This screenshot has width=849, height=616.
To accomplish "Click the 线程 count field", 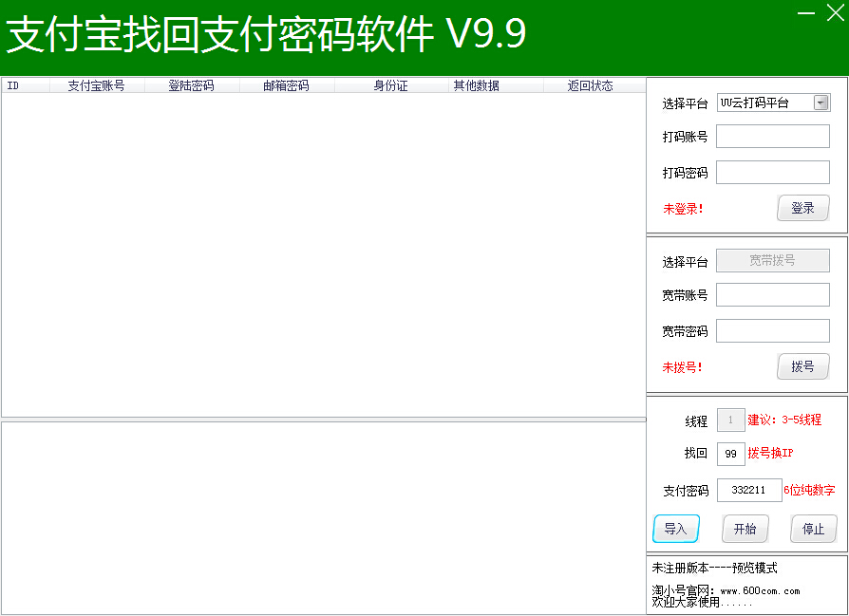I will pyautogui.click(x=730, y=420).
